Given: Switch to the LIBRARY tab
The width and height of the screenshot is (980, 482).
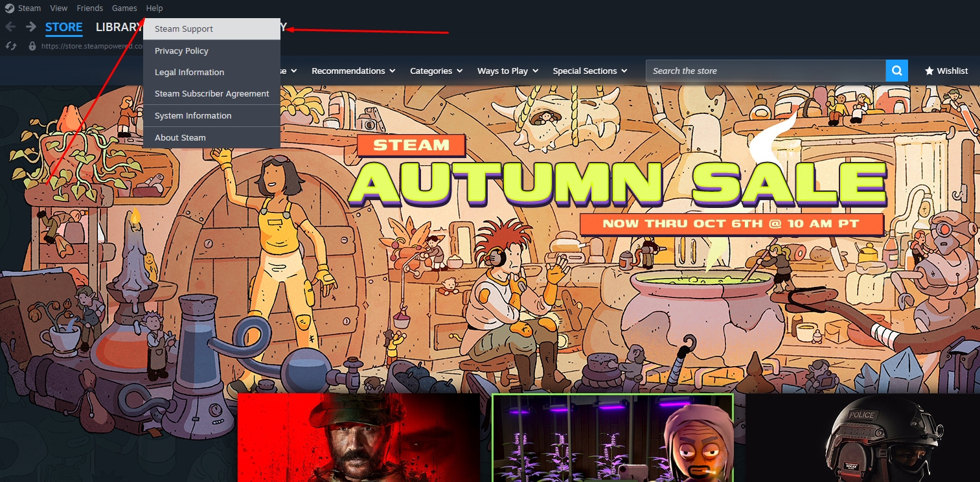Looking at the screenshot, I should click(120, 27).
